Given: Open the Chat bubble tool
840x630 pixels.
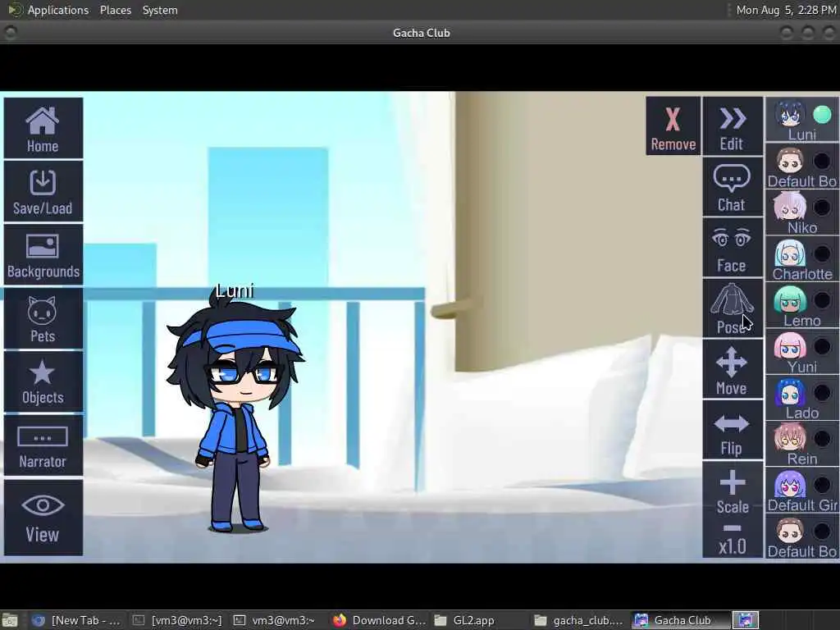Looking at the screenshot, I should coord(733,187).
